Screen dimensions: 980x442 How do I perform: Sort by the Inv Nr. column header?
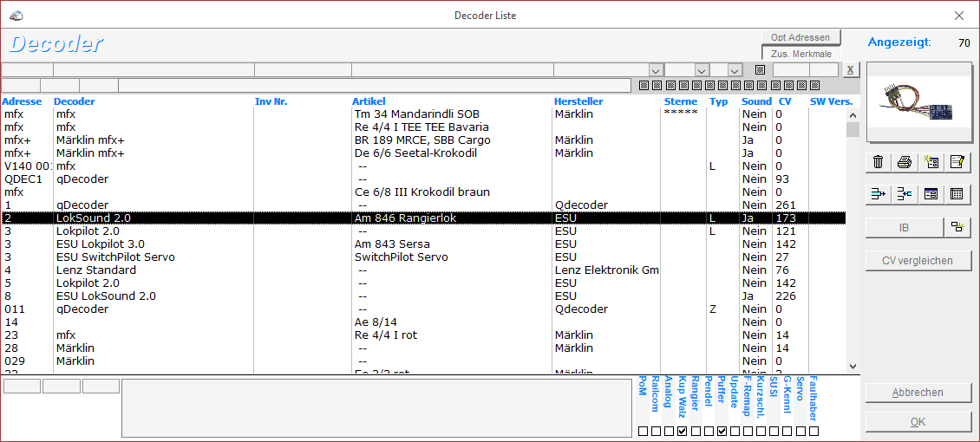coord(271,101)
